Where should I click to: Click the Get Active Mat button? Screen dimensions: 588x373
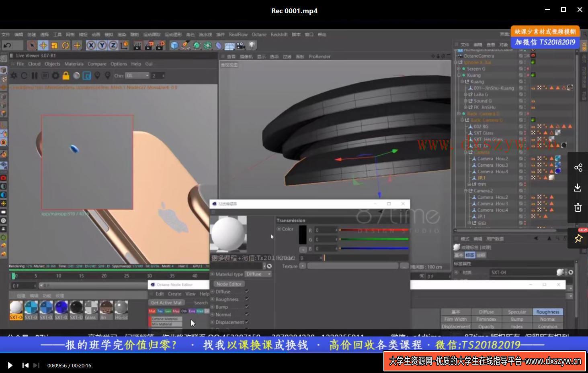pos(166,303)
